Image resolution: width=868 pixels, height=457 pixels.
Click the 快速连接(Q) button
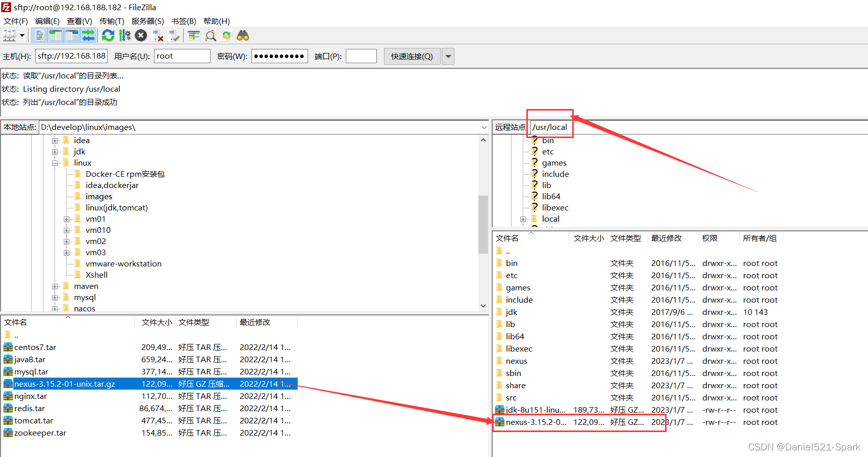pos(412,56)
